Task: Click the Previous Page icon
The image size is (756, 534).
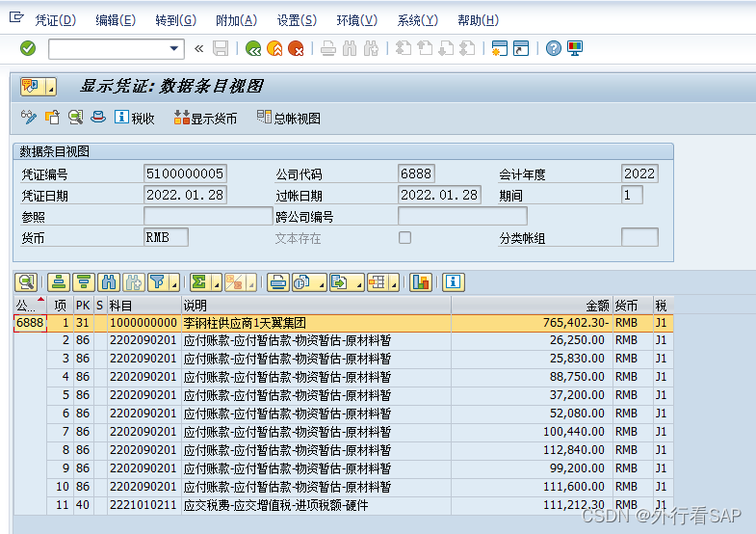Action: 425,48
